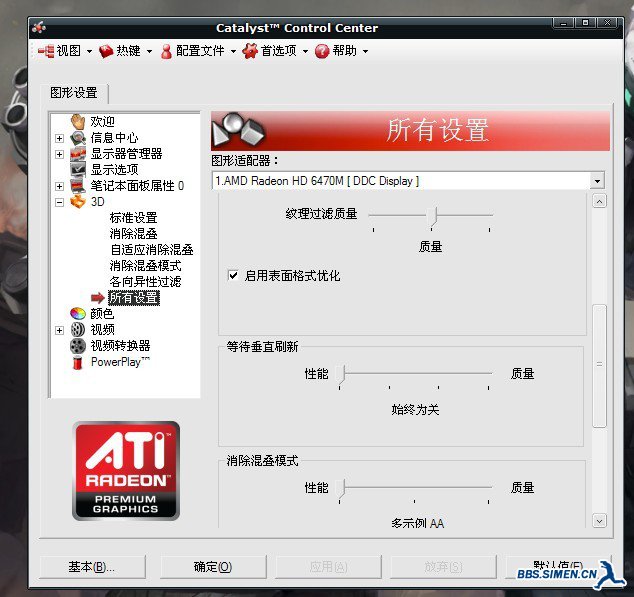Open the 图形适配器 adapter dropdown

click(597, 181)
